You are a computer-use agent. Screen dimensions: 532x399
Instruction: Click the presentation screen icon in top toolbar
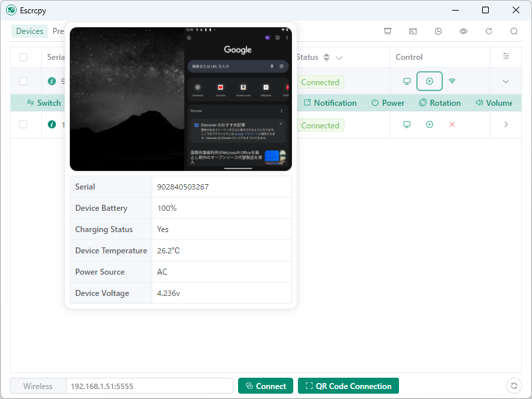pos(388,31)
